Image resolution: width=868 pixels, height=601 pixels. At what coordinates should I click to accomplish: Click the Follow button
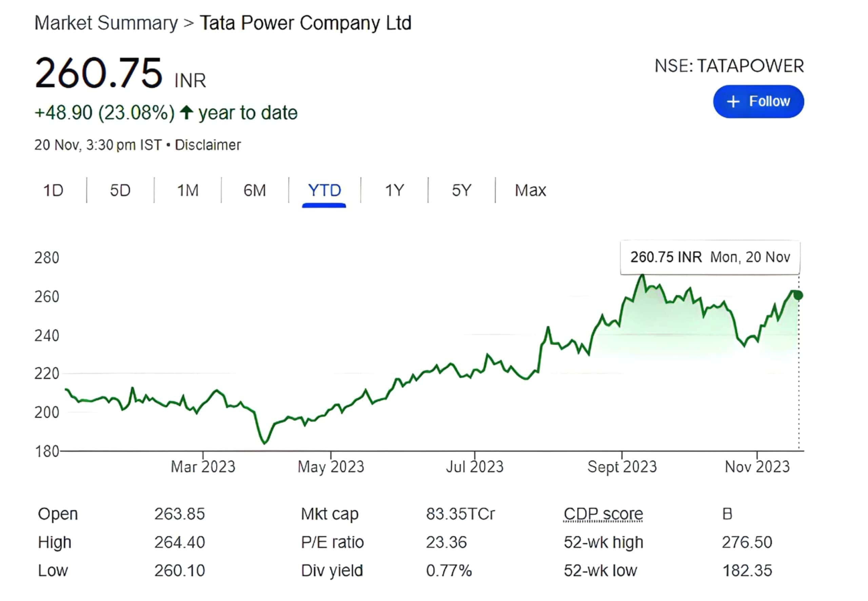pos(758,101)
